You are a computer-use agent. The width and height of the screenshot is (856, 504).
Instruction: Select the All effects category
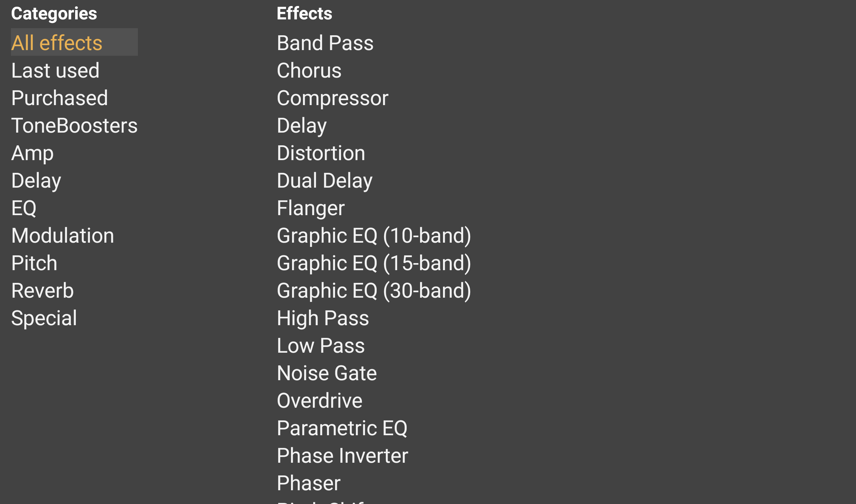(57, 43)
